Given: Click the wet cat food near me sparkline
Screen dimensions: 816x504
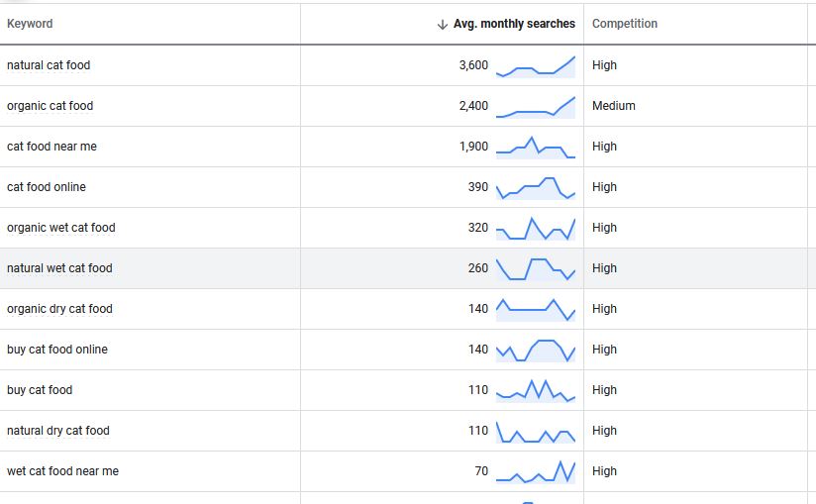Looking at the screenshot, I should [x=536, y=471].
